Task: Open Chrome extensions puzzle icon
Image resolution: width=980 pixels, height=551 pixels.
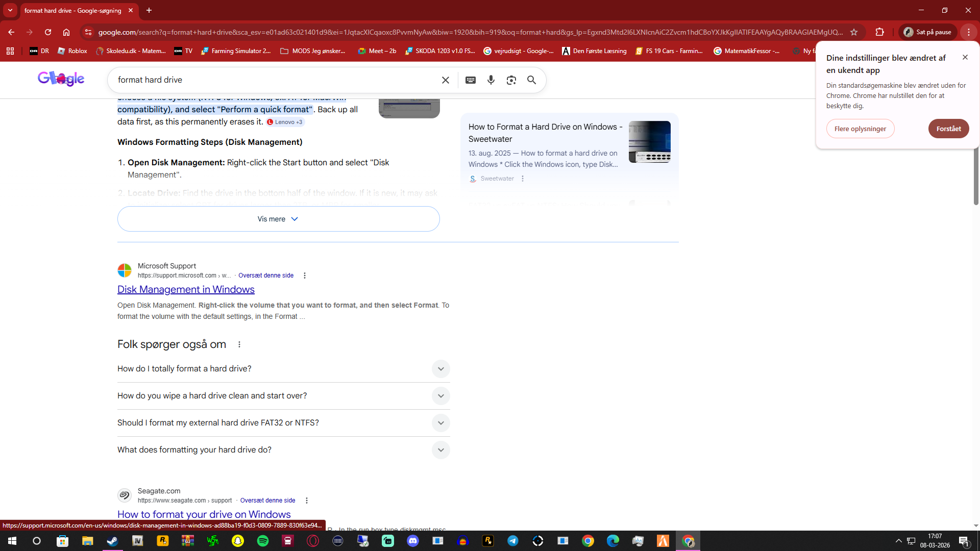Action: coord(879,32)
